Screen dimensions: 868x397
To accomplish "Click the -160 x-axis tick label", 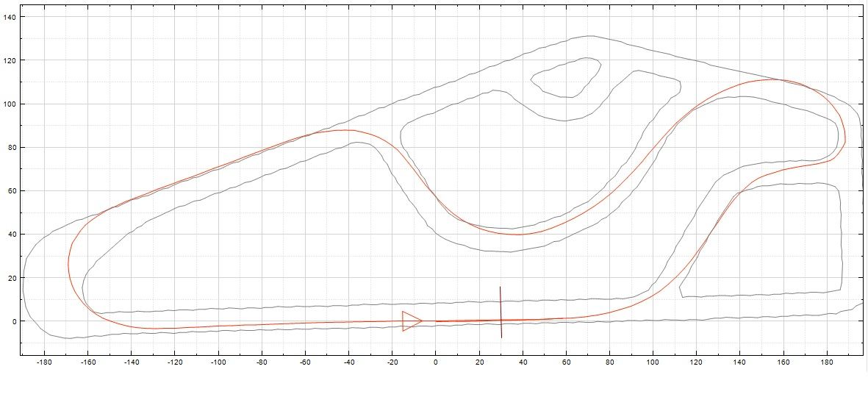I will coord(87,363).
